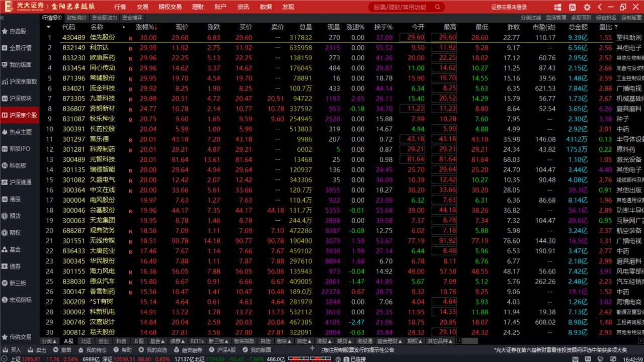Select the REITs bottom tab

point(197,341)
